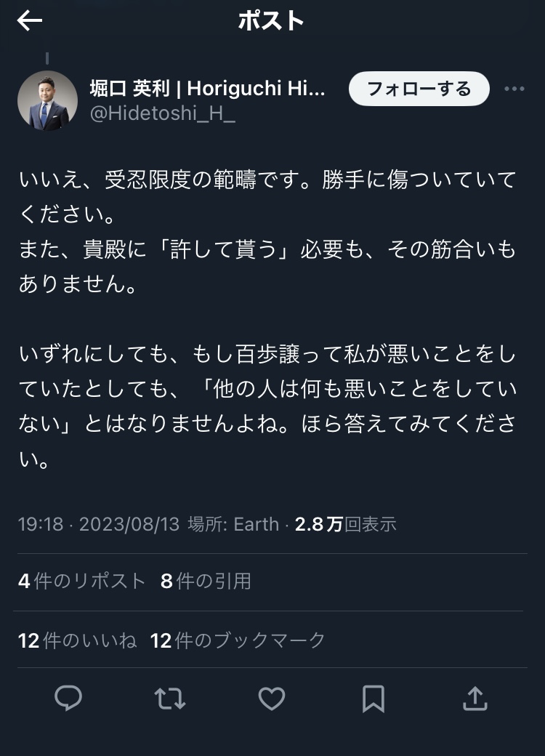Like the post with heart icon

(x=272, y=699)
